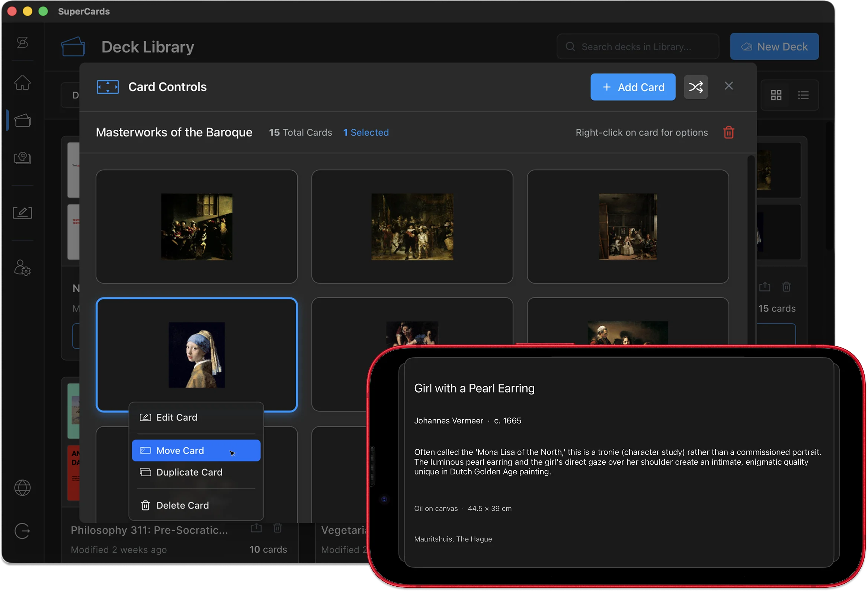Open the card editor sidebar icon
This screenshot has height=593, width=868.
pos(22,213)
